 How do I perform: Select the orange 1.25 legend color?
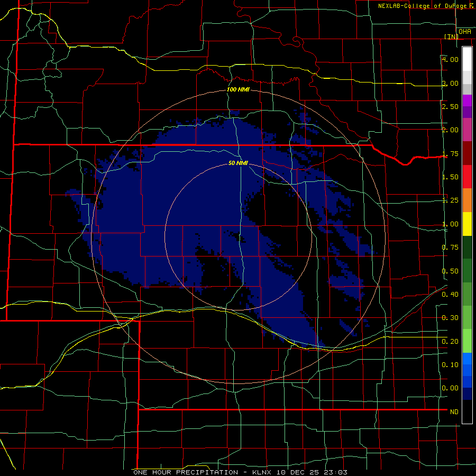click(467, 200)
